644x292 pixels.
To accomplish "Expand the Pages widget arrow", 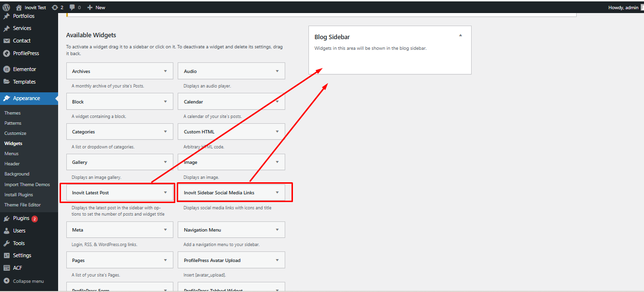I will (x=166, y=260).
